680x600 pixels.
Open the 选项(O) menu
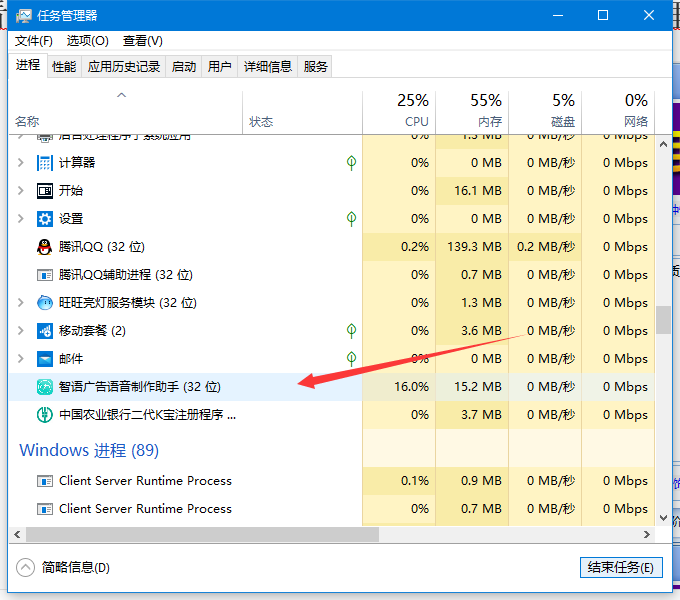tap(88, 41)
